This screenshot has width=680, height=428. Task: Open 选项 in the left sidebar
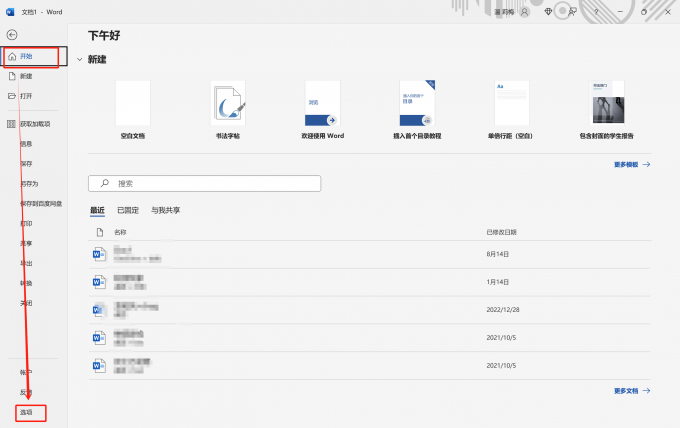26,411
